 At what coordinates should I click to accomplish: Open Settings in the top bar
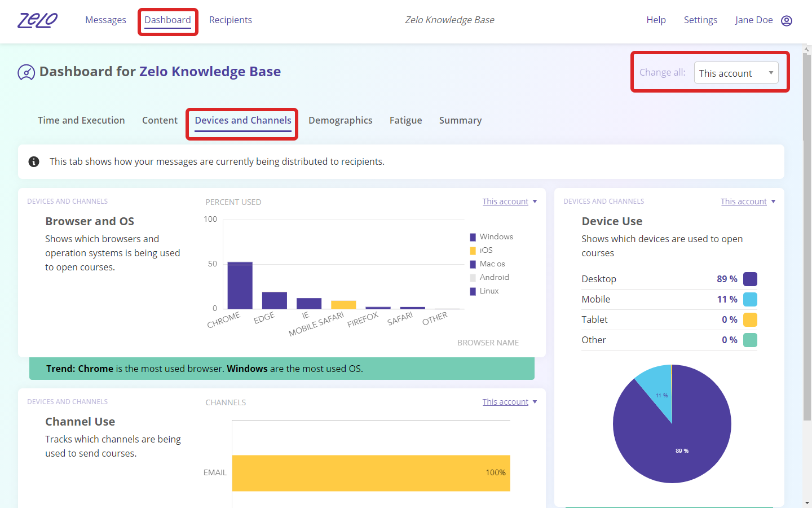click(x=700, y=20)
